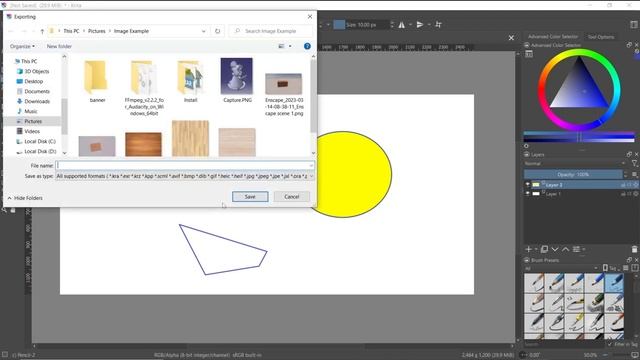
Task: Float the Brush Presets docker
Action: pyautogui.click(x=629, y=260)
